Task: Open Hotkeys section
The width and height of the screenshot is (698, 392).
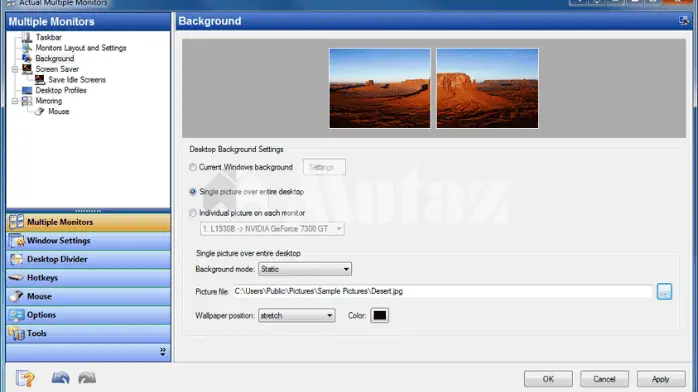Action: [x=88, y=278]
